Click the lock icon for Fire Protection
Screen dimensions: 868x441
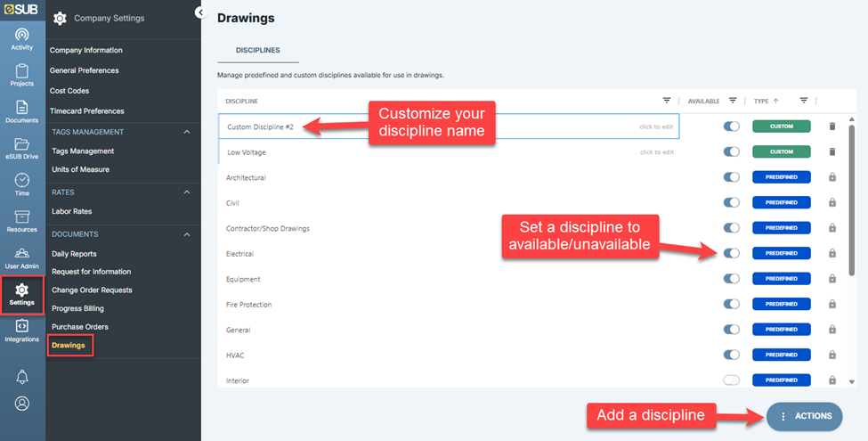(832, 304)
